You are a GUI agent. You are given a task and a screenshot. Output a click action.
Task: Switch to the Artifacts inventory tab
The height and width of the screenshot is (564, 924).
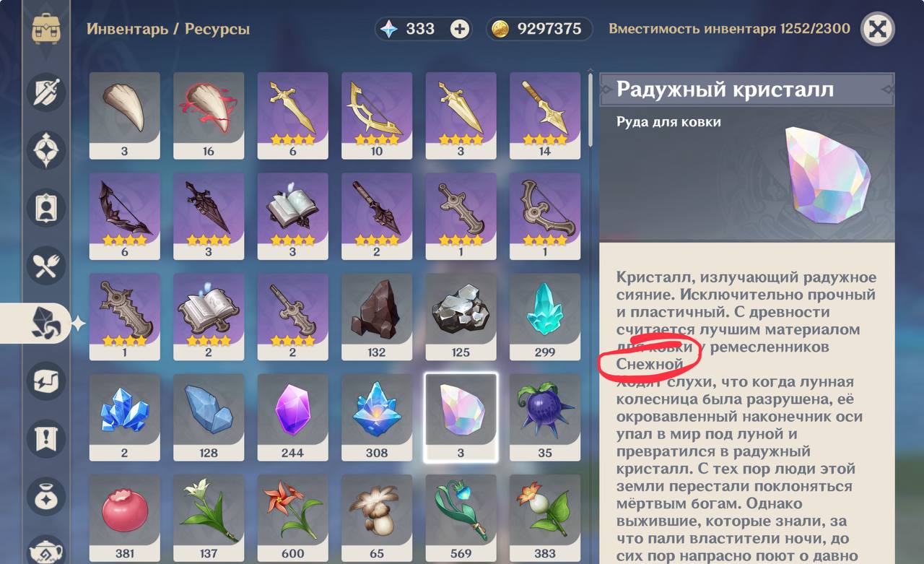[x=46, y=150]
